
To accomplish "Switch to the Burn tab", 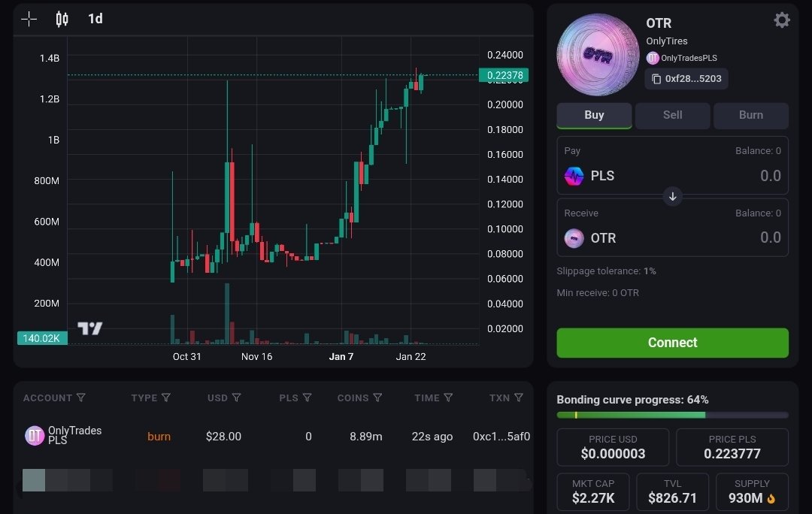I will click(751, 116).
